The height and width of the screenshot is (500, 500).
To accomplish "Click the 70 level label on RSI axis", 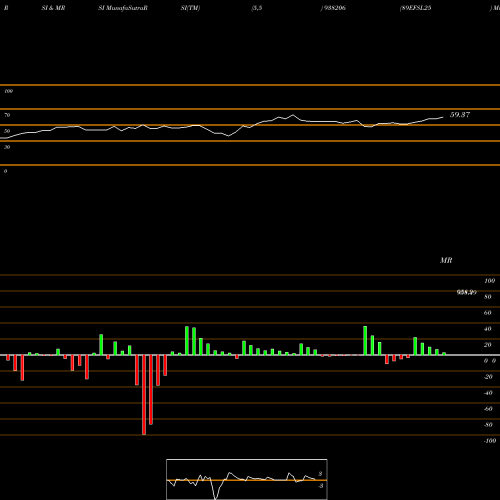I will tap(7, 115).
